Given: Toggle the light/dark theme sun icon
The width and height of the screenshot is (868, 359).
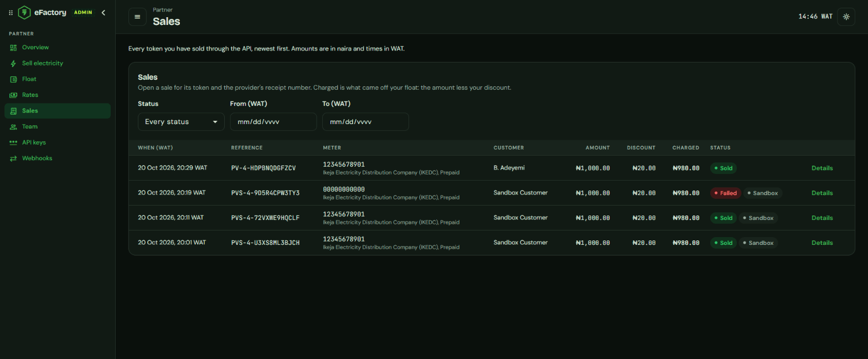Looking at the screenshot, I should tap(846, 17).
